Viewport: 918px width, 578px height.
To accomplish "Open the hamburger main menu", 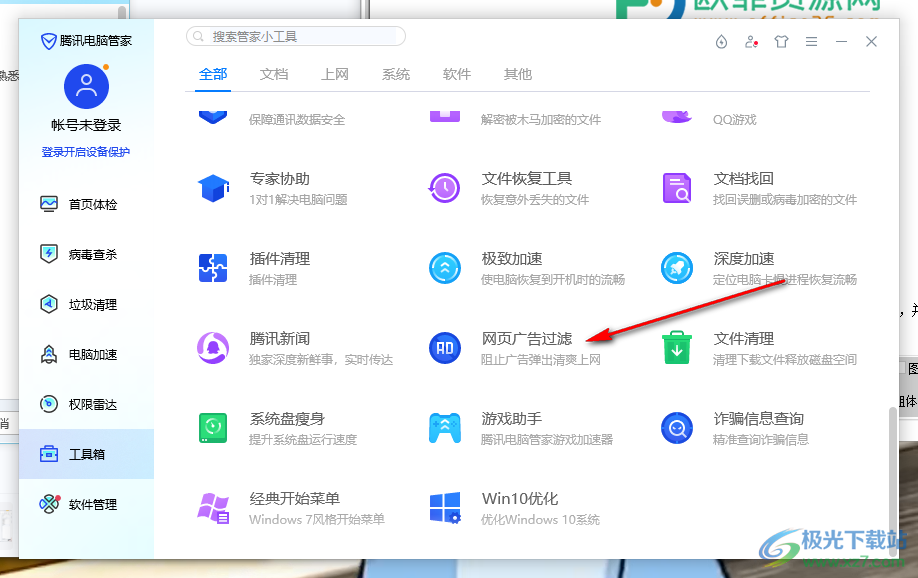I will (x=811, y=42).
